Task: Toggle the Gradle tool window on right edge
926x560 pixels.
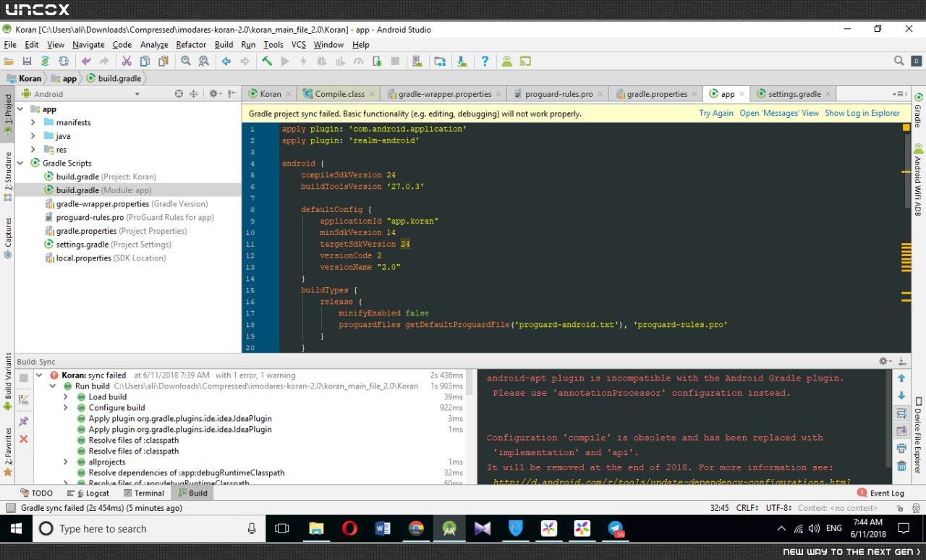Action: [x=918, y=111]
